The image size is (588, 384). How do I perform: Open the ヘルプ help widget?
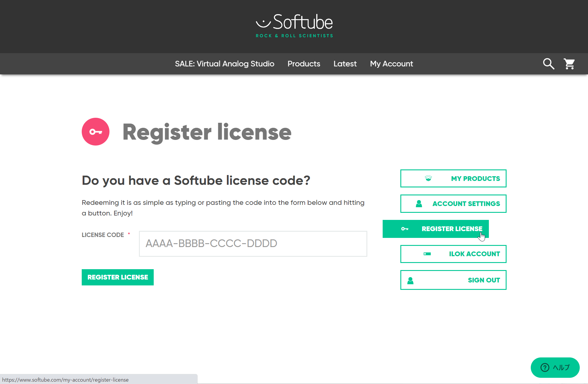[555, 367]
